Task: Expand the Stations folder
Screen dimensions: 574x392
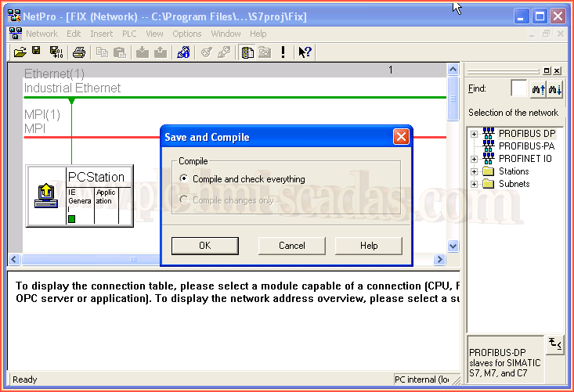Action: click(x=474, y=171)
